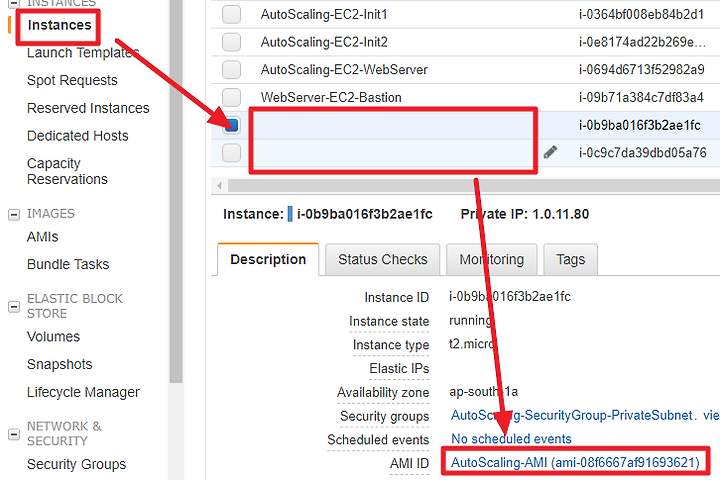Open Bundle Tasks
This screenshot has height=480, width=720.
(68, 265)
